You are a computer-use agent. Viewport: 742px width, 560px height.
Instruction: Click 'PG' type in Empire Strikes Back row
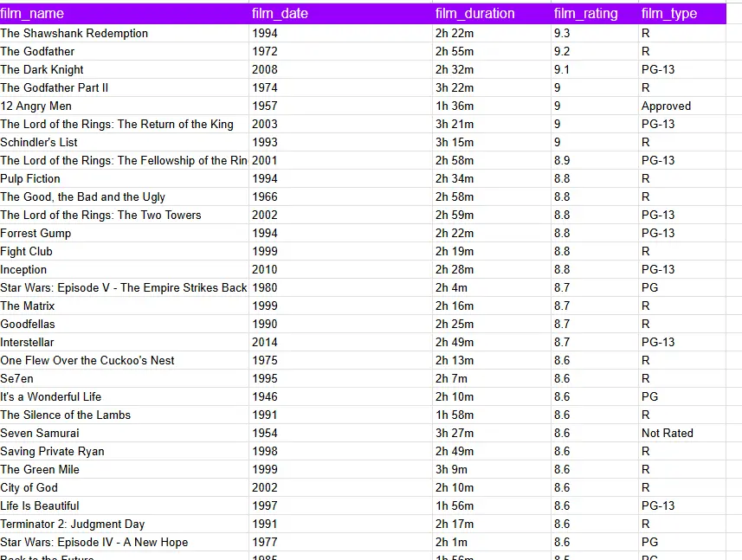click(x=682, y=287)
